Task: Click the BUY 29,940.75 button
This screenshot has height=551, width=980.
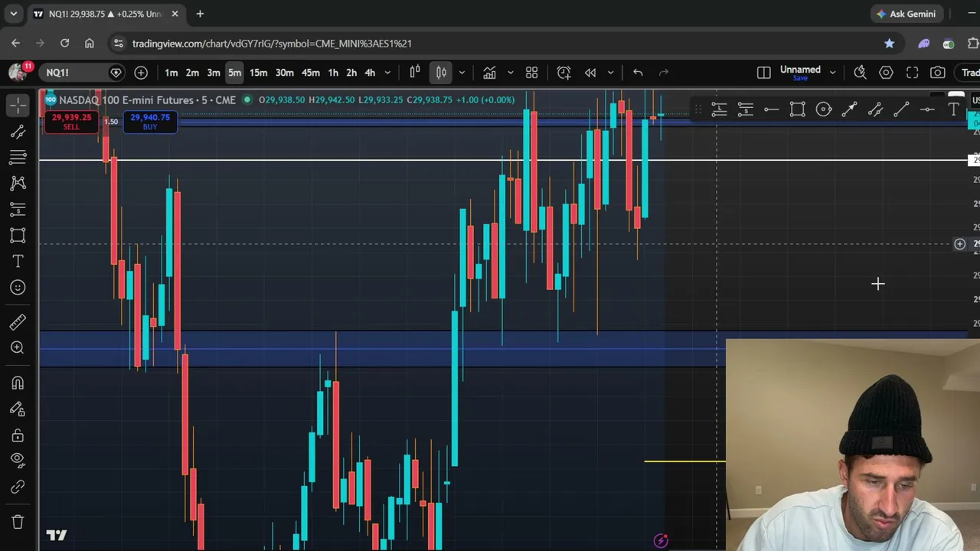Action: pos(150,121)
